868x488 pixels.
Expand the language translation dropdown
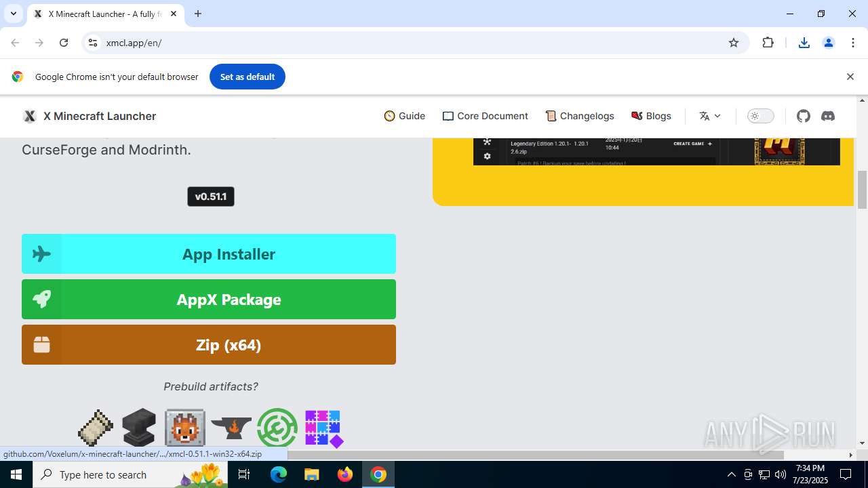710,116
